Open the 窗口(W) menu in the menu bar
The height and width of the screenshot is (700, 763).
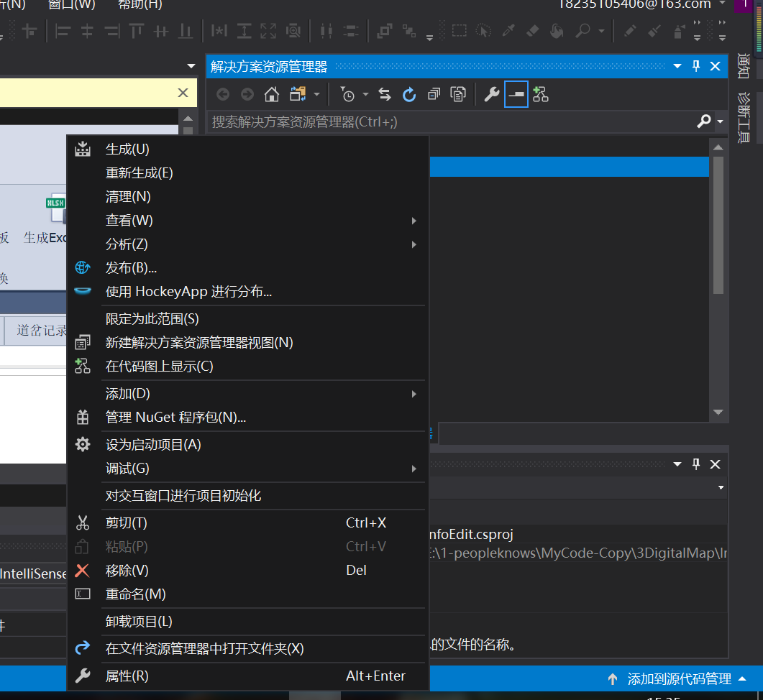pyautogui.click(x=72, y=4)
